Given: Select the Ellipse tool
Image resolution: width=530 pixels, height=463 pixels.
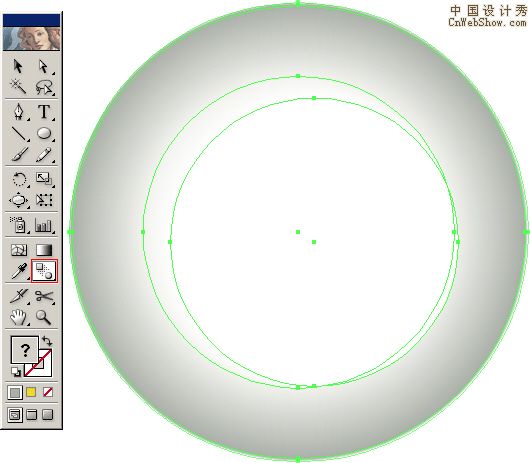Looking at the screenshot, I should click(x=44, y=133).
